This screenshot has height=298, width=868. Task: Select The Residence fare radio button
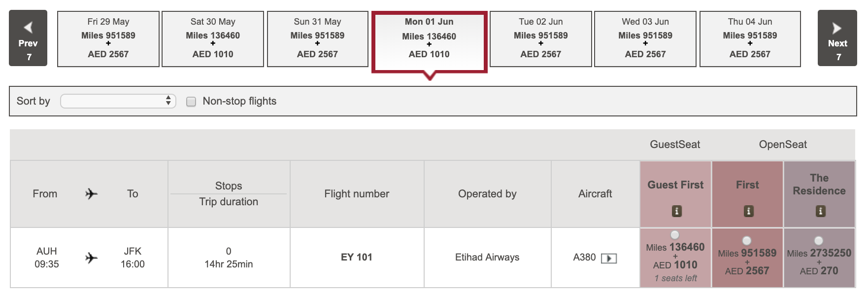819,241
